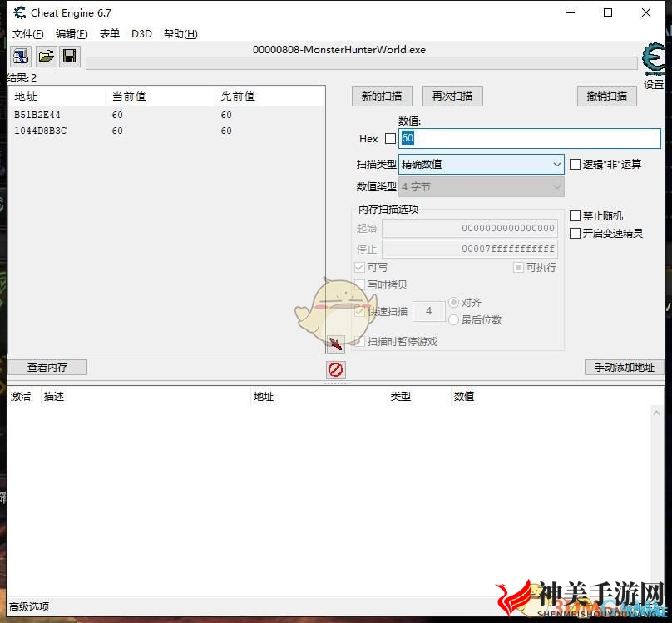Click the 数值 column header in address list
This screenshot has height=623, width=672.
click(464, 396)
